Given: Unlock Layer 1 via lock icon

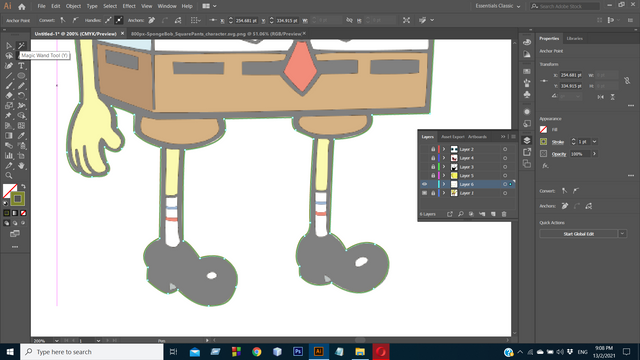Looking at the screenshot, I should click(433, 193).
